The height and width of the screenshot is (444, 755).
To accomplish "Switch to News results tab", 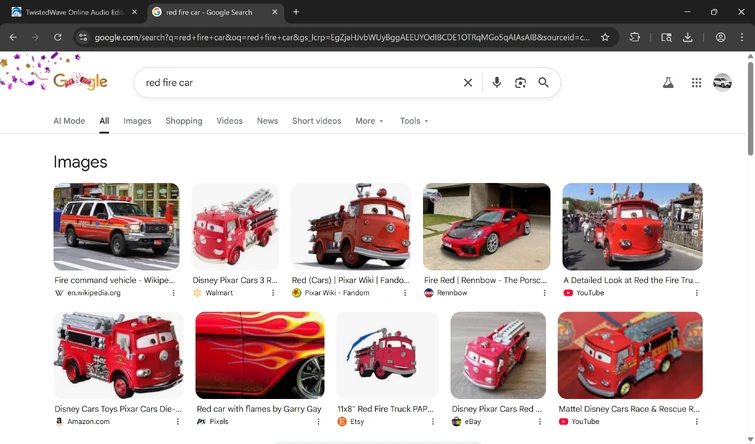I will click(267, 121).
